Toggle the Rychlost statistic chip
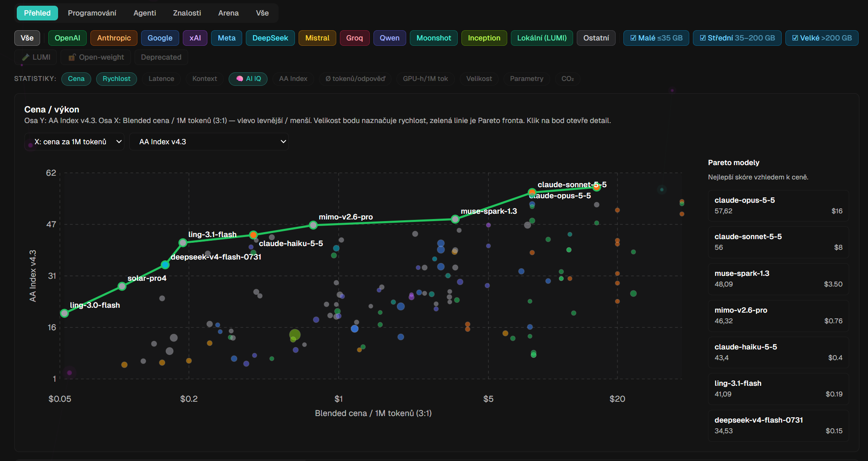The height and width of the screenshot is (461, 868). click(117, 79)
